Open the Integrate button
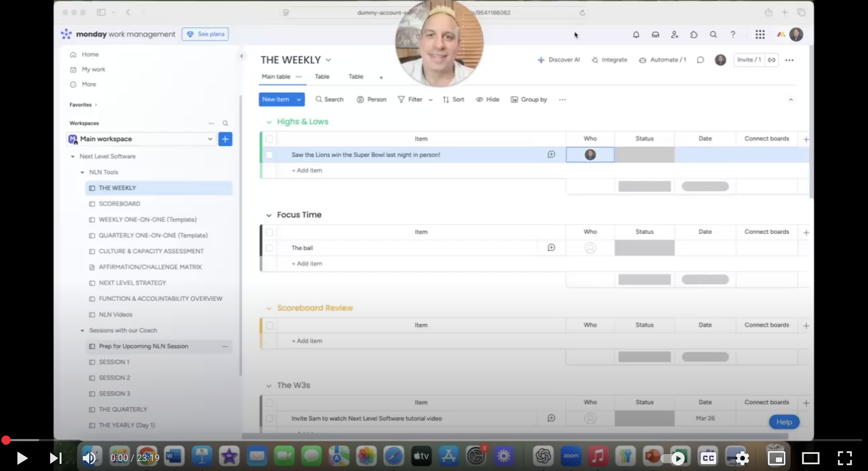This screenshot has width=868, height=471. [x=609, y=60]
